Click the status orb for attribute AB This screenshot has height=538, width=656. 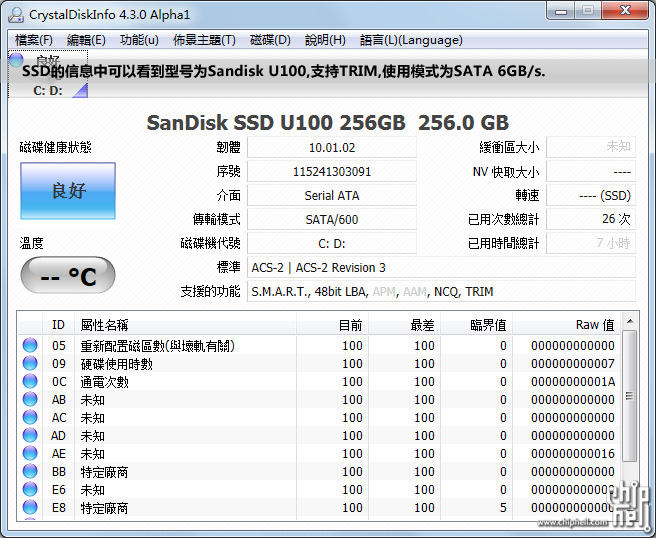pos(30,400)
